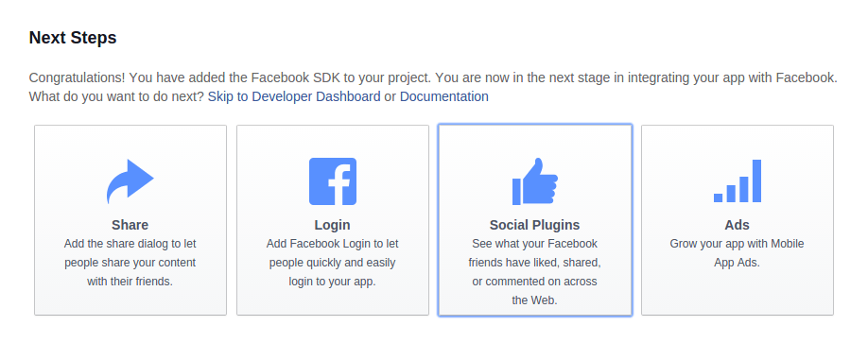Click the Facebook Login description text
Screen dimensions: 868x343
click(x=332, y=263)
